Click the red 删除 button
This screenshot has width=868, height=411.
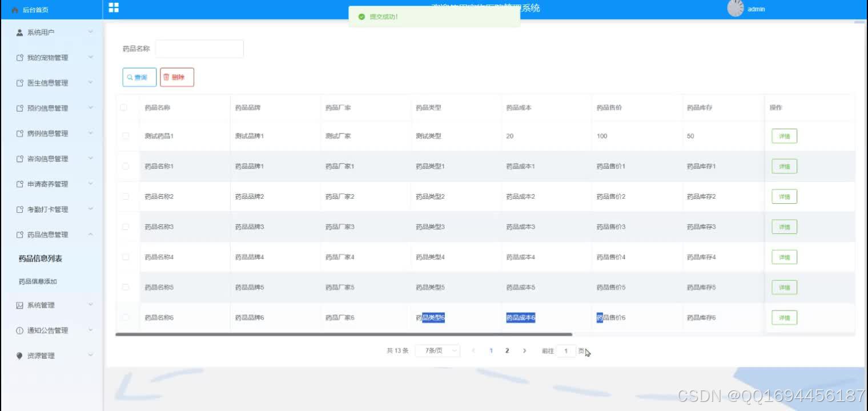(177, 77)
